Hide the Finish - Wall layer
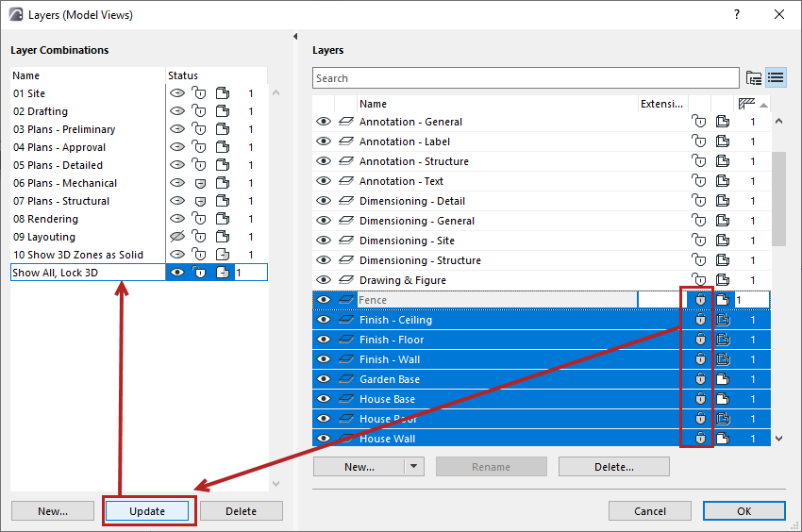 (324, 359)
